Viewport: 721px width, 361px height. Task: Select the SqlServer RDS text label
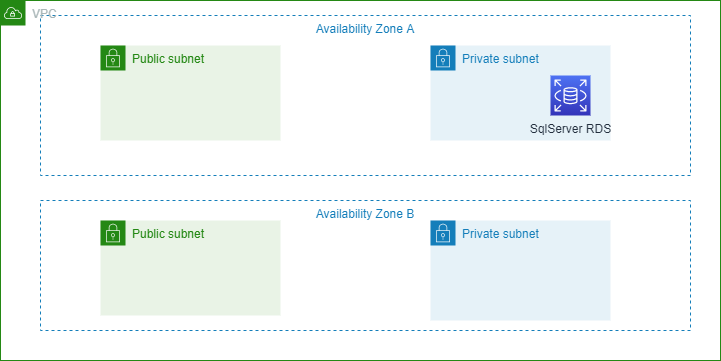[570, 129]
